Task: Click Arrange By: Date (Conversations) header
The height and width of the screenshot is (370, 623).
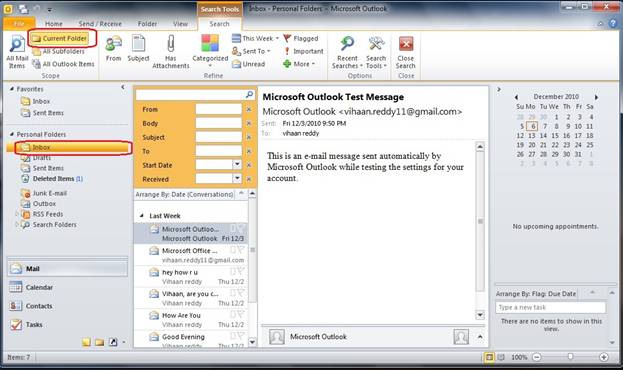Action: [185, 194]
